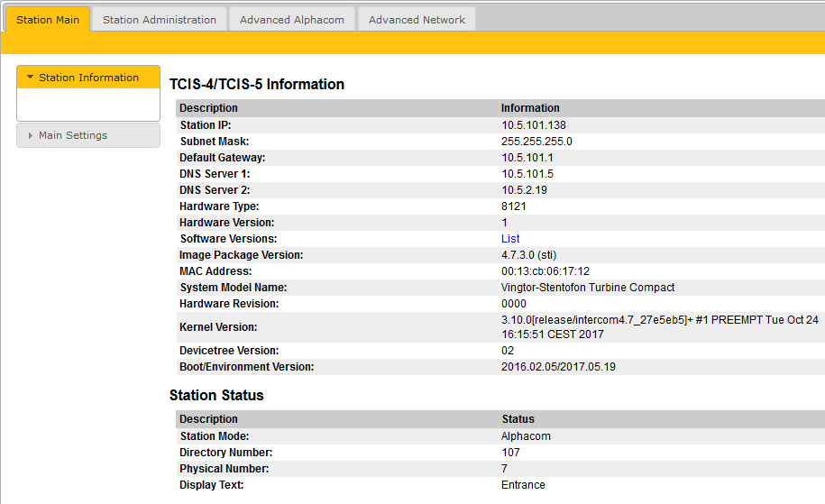Click the Vingtor-Stentofon Turbine Compact model name
This screenshot has height=504, width=825.
click(x=588, y=288)
